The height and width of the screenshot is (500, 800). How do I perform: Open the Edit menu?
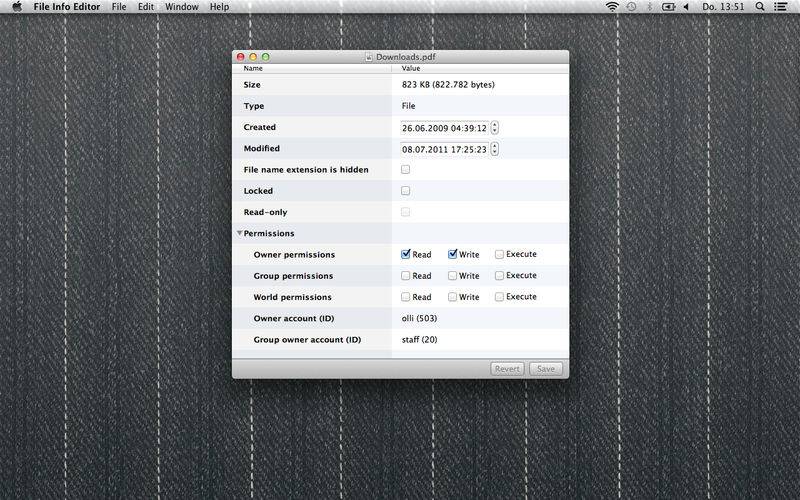coord(145,7)
